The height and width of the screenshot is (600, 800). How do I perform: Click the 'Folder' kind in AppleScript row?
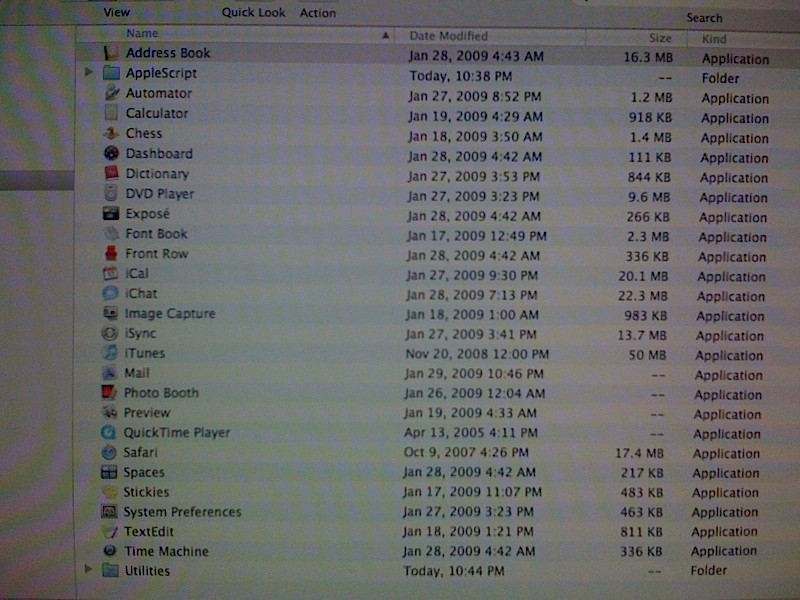pos(720,79)
